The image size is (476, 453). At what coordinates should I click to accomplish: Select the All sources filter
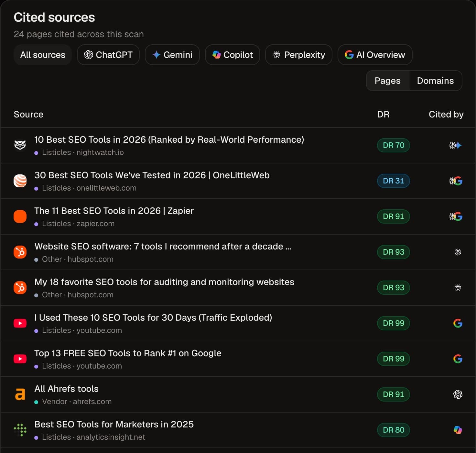pos(43,55)
